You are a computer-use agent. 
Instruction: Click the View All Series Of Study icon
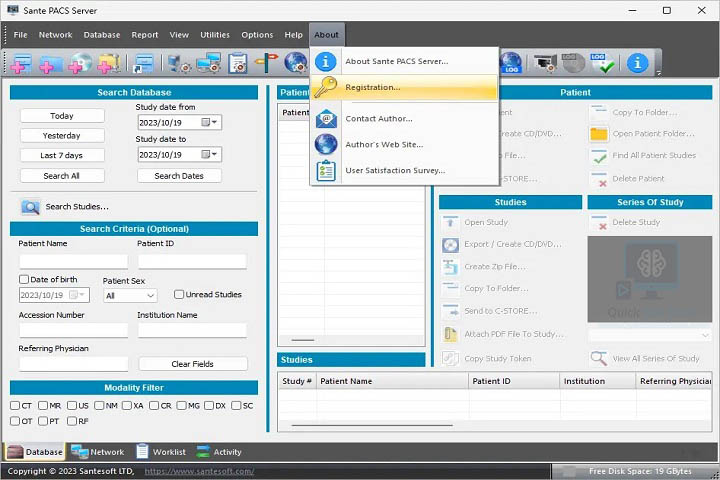599,359
